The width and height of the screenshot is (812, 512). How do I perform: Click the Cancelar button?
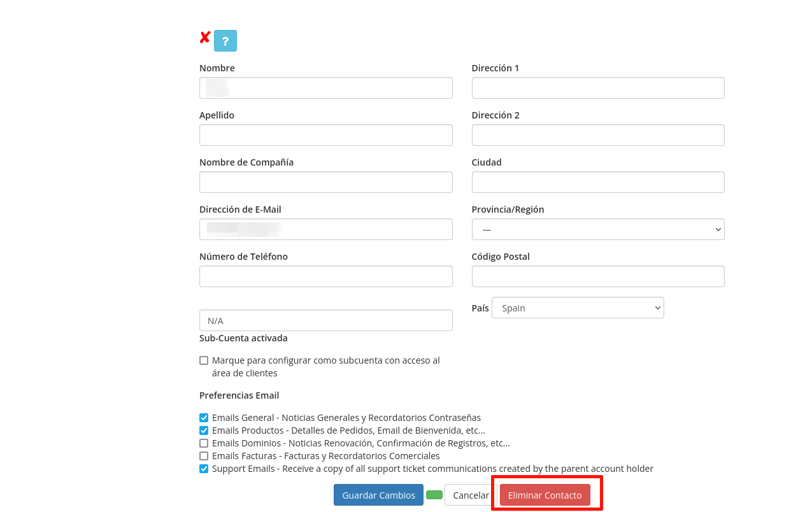click(471, 495)
